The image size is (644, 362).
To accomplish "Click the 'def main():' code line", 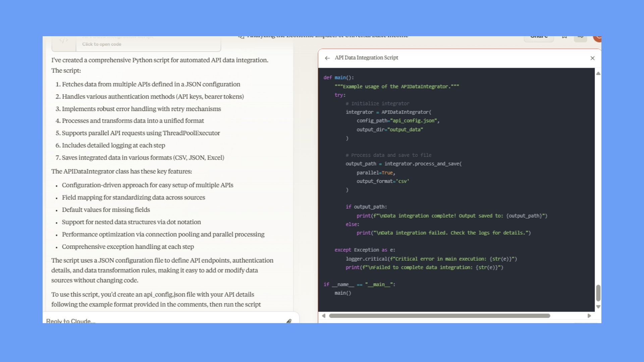I will click(338, 77).
